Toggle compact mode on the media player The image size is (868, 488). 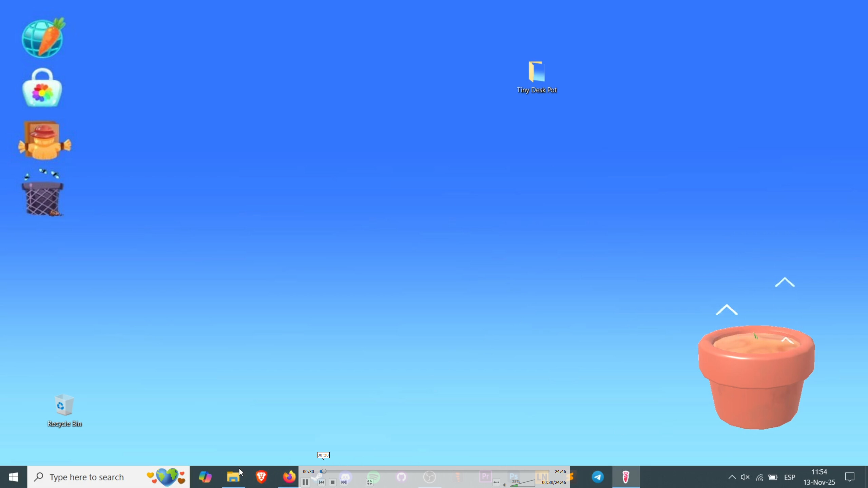click(370, 483)
